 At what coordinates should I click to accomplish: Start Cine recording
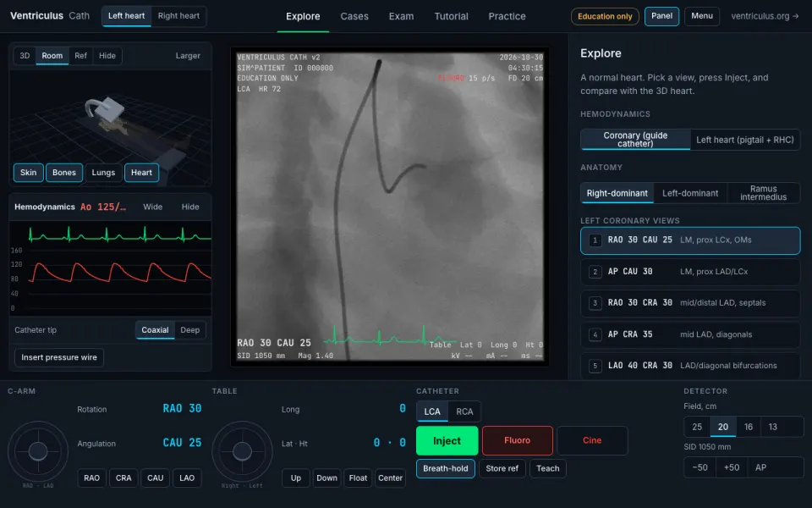tap(592, 440)
